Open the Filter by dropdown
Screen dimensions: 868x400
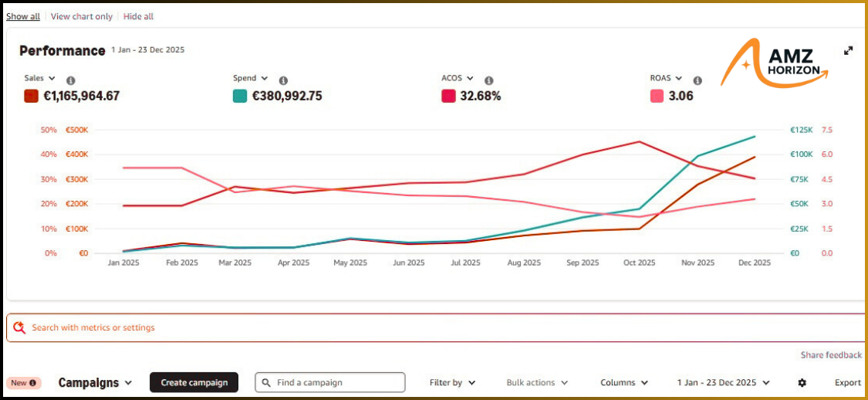pyautogui.click(x=452, y=383)
